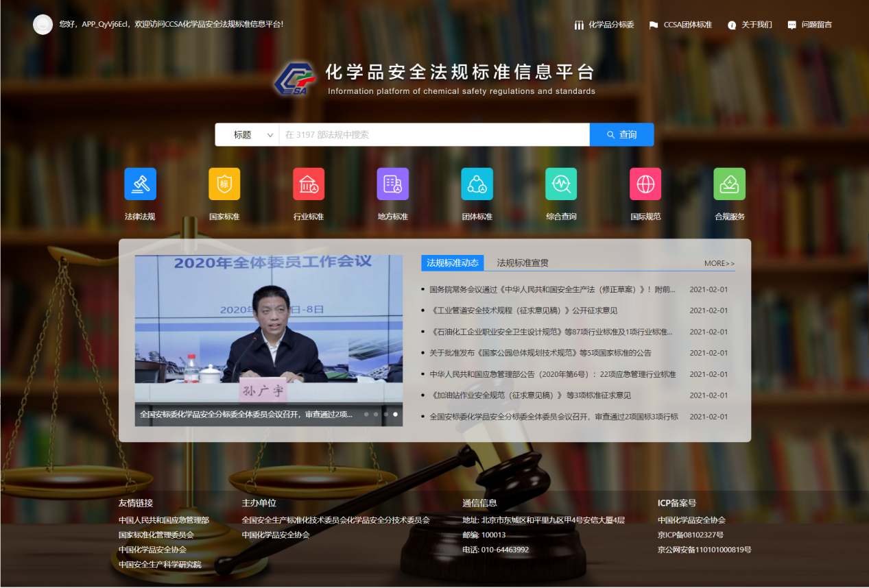The width and height of the screenshot is (869, 588).
Task: Click the 2020 meeting carousel image
Action: [x=268, y=329]
